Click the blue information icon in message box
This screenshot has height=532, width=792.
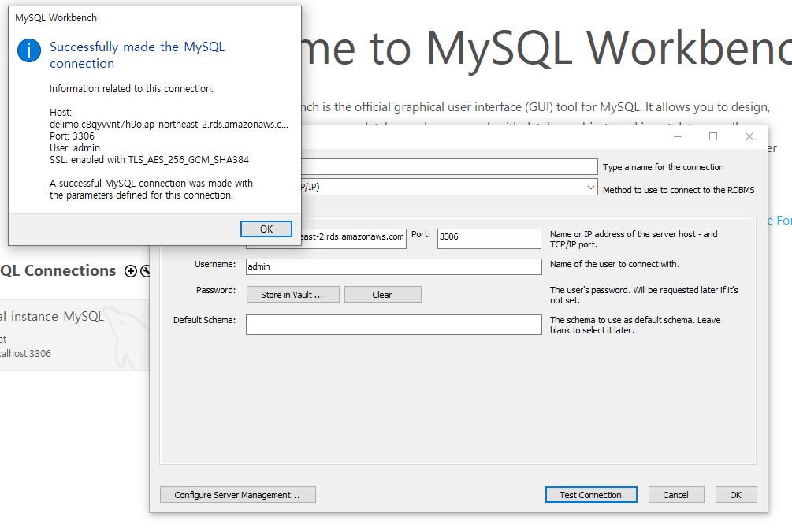tap(29, 50)
